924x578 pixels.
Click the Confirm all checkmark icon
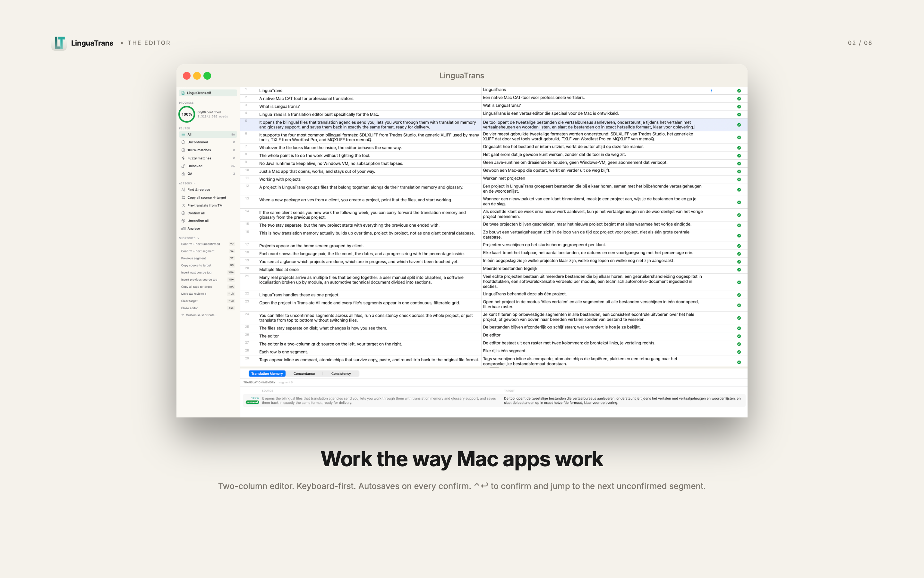[x=183, y=213]
